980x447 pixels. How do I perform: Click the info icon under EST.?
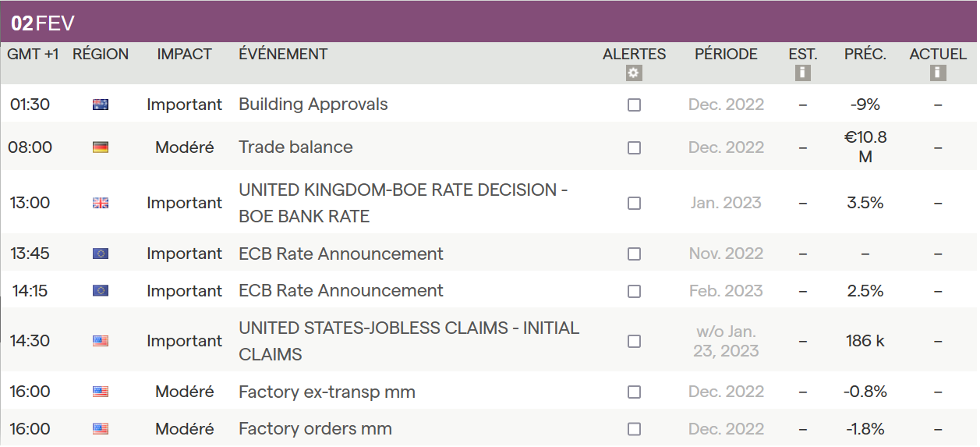(802, 73)
